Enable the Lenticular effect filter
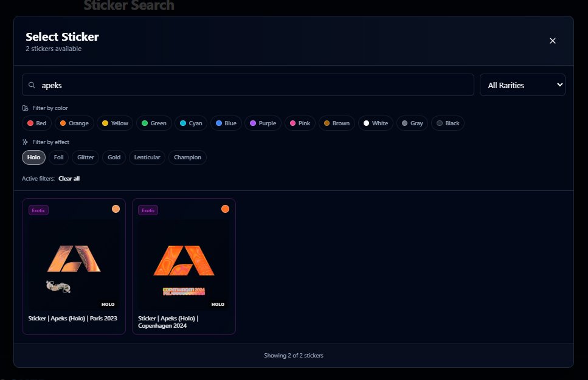This screenshot has width=588, height=380. (147, 157)
